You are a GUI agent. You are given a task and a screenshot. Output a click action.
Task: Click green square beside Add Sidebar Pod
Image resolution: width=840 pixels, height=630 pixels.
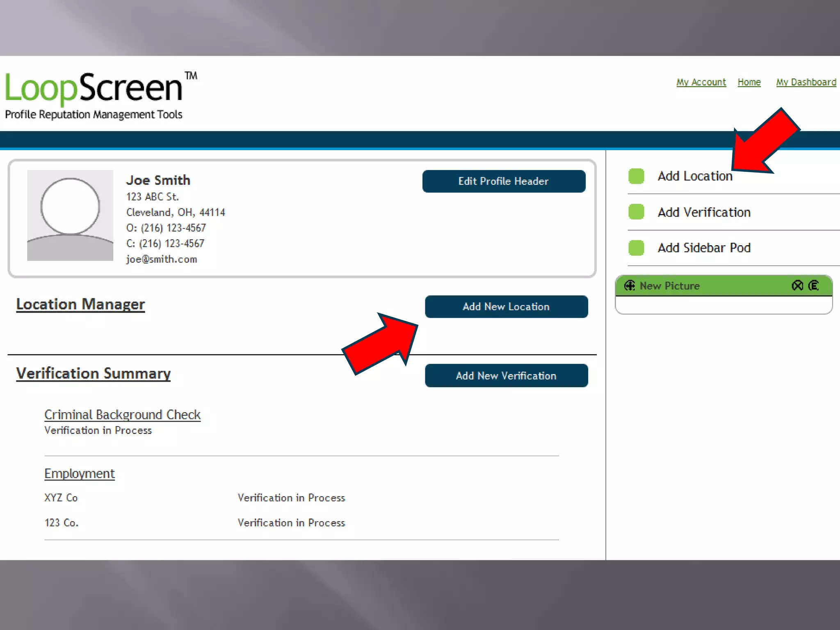[636, 248]
